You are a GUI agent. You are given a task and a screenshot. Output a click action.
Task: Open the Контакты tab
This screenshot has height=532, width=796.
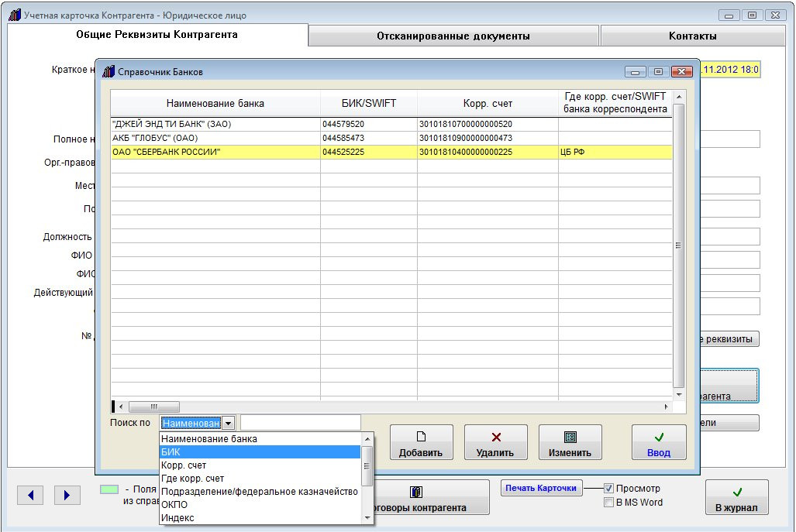click(x=692, y=36)
